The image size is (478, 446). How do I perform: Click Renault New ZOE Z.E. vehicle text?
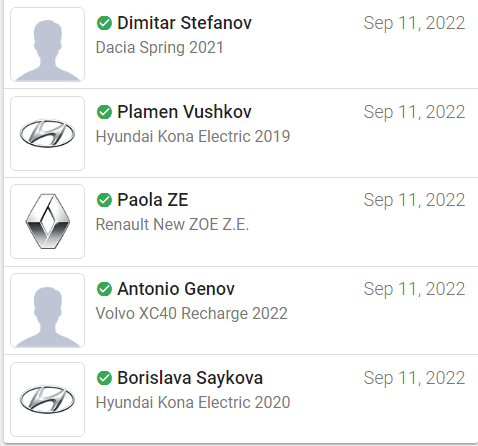[x=172, y=224]
